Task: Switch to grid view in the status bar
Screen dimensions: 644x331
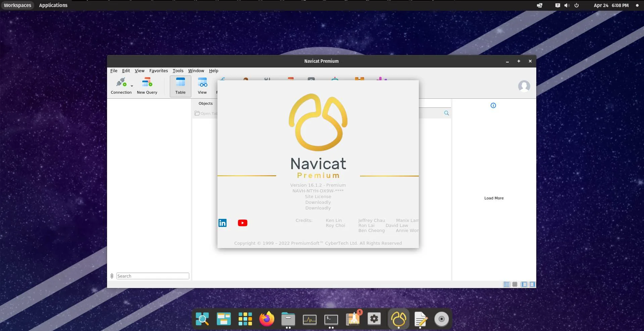Action: coord(515,284)
